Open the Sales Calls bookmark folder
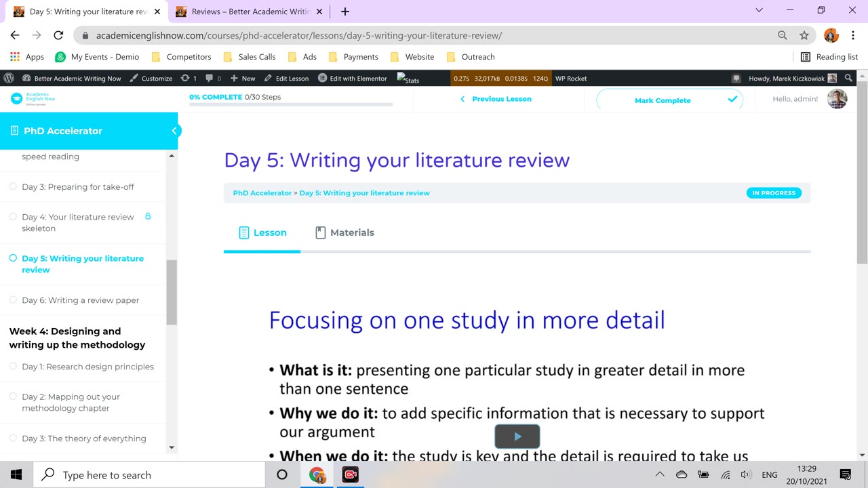Screen dimensions: 868x488 (250, 57)
